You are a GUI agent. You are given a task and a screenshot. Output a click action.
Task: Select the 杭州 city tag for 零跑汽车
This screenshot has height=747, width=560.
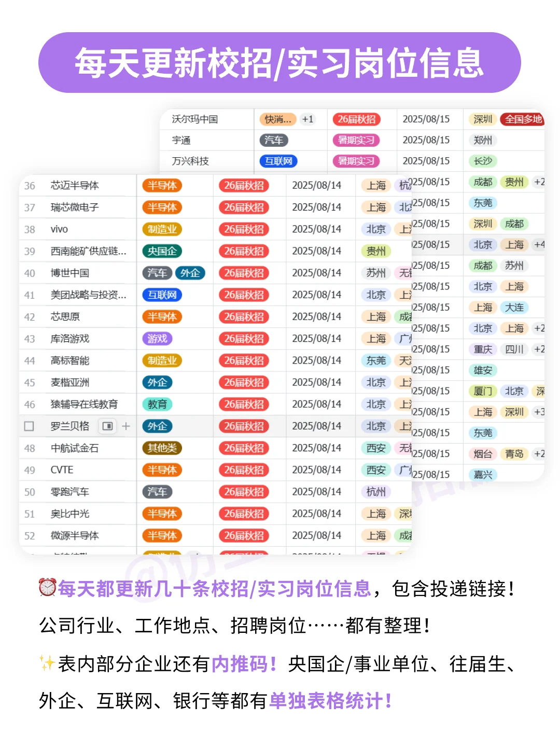point(376,492)
